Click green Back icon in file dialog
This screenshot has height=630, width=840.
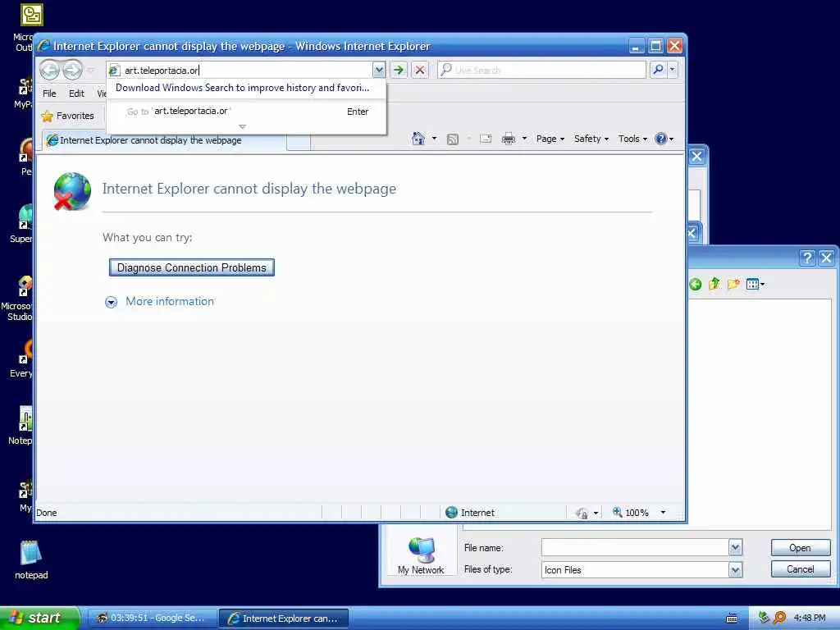click(696, 285)
